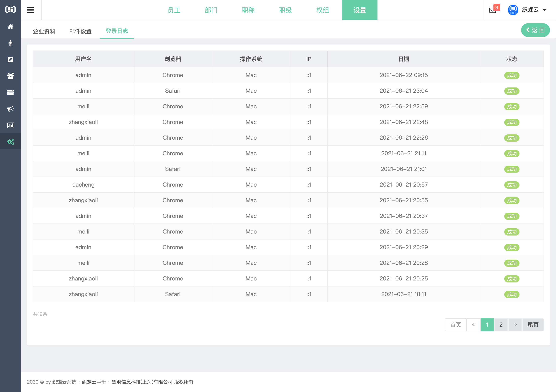Switch to the 员工 top menu
The image size is (556, 392).
point(174,10)
